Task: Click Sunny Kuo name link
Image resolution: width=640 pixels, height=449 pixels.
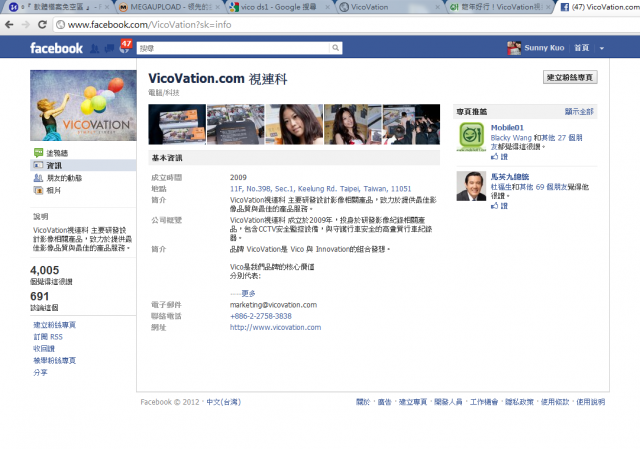Action: coord(544,48)
